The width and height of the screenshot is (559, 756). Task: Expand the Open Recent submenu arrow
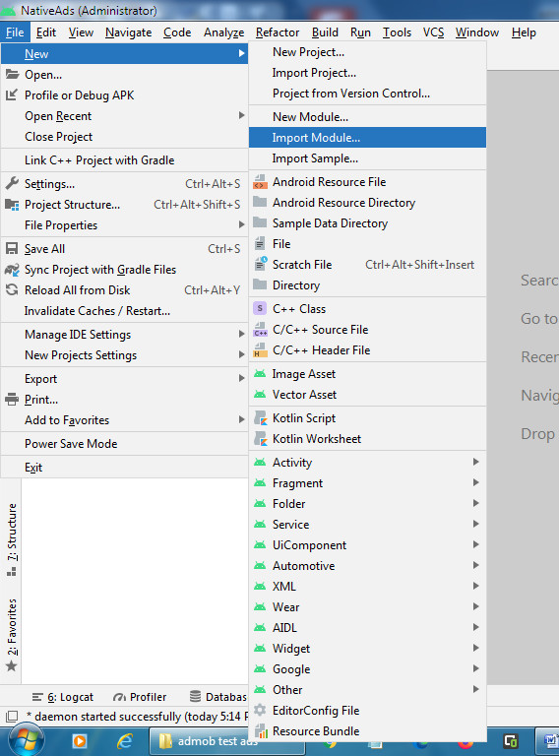click(241, 115)
